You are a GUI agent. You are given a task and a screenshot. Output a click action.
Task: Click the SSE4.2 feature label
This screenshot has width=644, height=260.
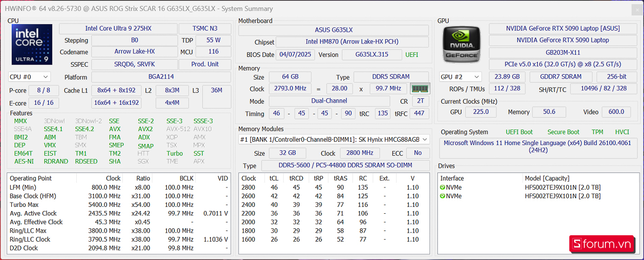(x=84, y=129)
